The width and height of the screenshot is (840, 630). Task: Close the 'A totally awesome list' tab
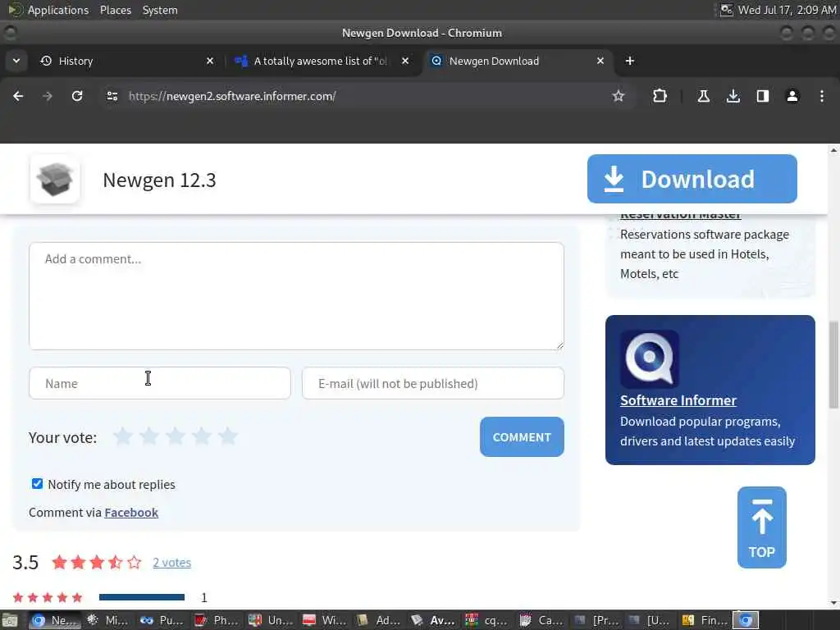click(405, 61)
